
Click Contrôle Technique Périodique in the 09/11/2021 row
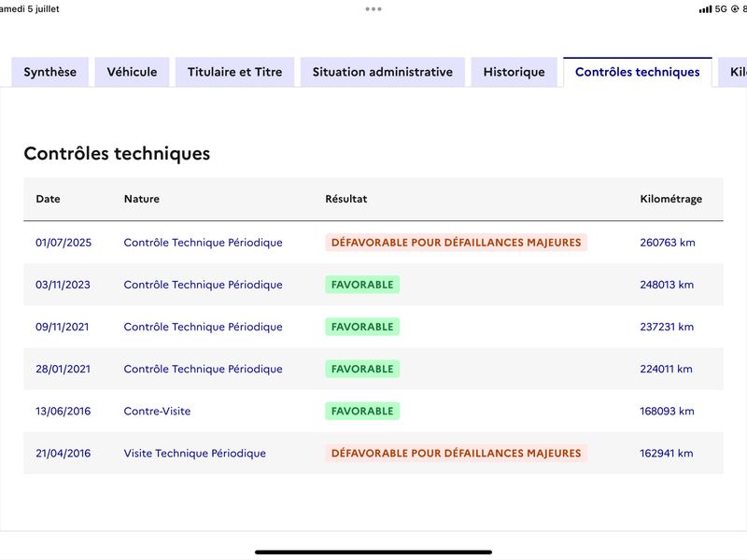[203, 327]
